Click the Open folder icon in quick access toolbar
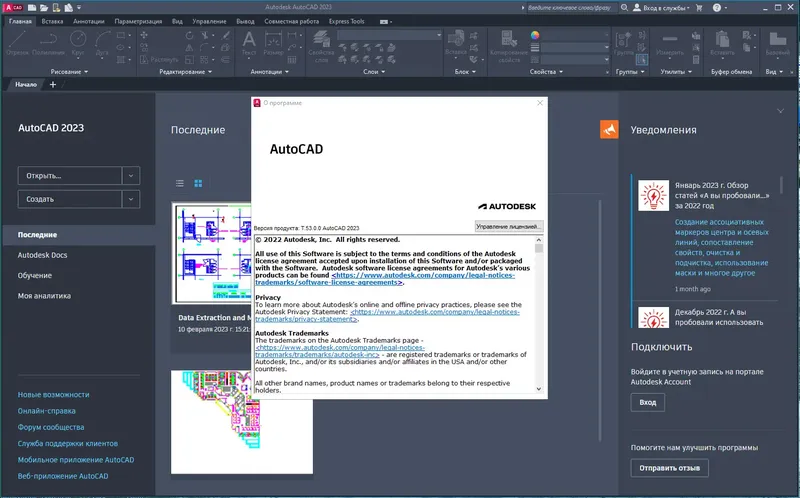Image resolution: width=800 pixels, height=498 pixels. [x=44, y=8]
